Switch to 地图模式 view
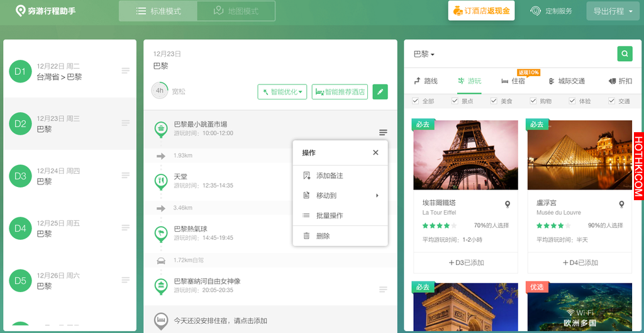The height and width of the screenshot is (333, 644). (236, 11)
